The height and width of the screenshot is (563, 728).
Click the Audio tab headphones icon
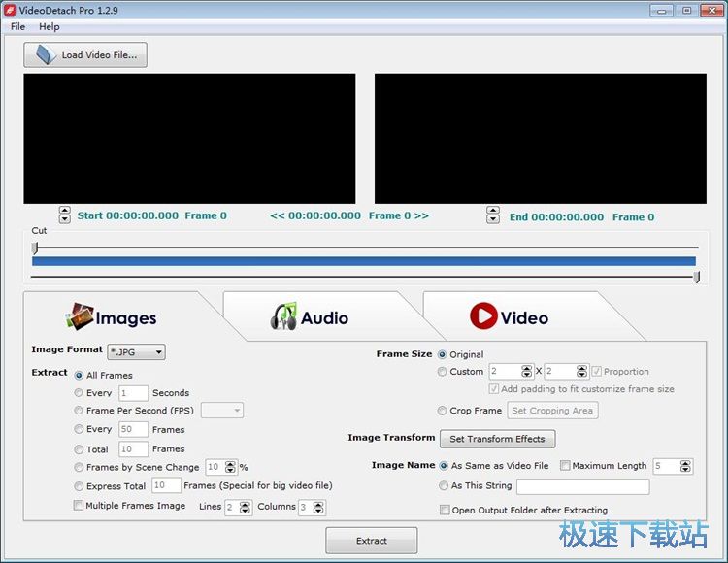[x=283, y=316]
